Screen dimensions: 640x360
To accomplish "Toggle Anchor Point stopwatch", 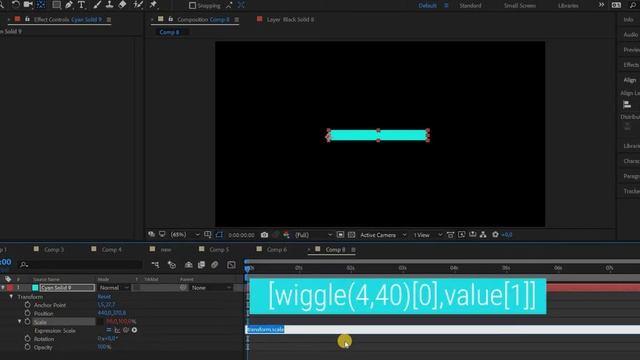I will click(x=27, y=305).
